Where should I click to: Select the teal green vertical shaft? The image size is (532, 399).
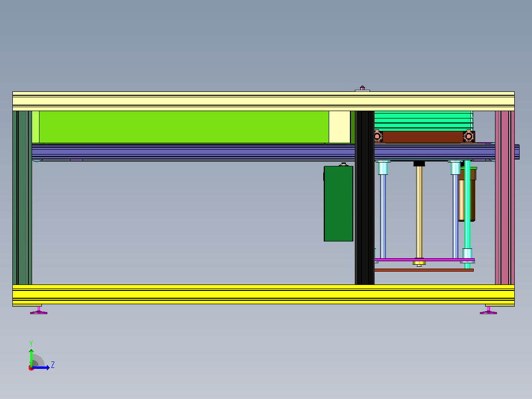tap(467, 214)
